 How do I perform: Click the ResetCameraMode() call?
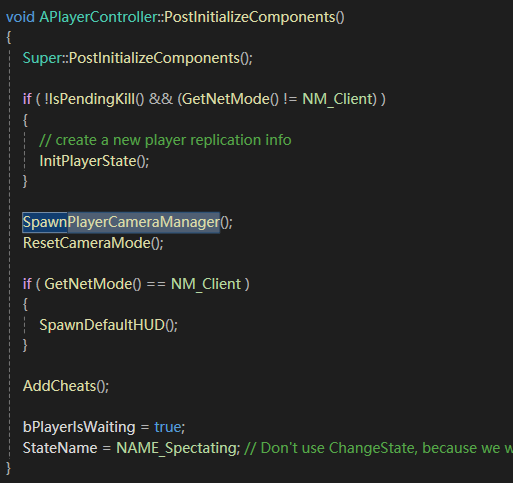[93, 243]
